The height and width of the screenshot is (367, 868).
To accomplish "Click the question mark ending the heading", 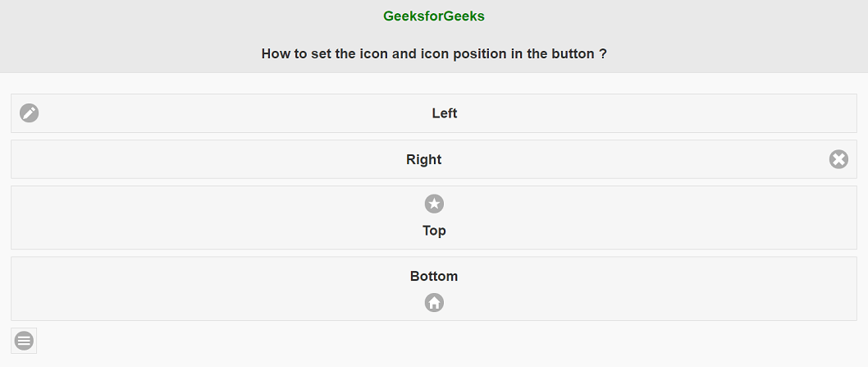I will (603, 54).
